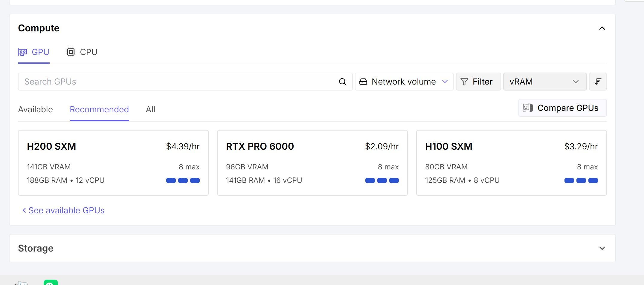This screenshot has width=644, height=285.
Task: Select the H200 SXM GPU card
Action: point(113,163)
